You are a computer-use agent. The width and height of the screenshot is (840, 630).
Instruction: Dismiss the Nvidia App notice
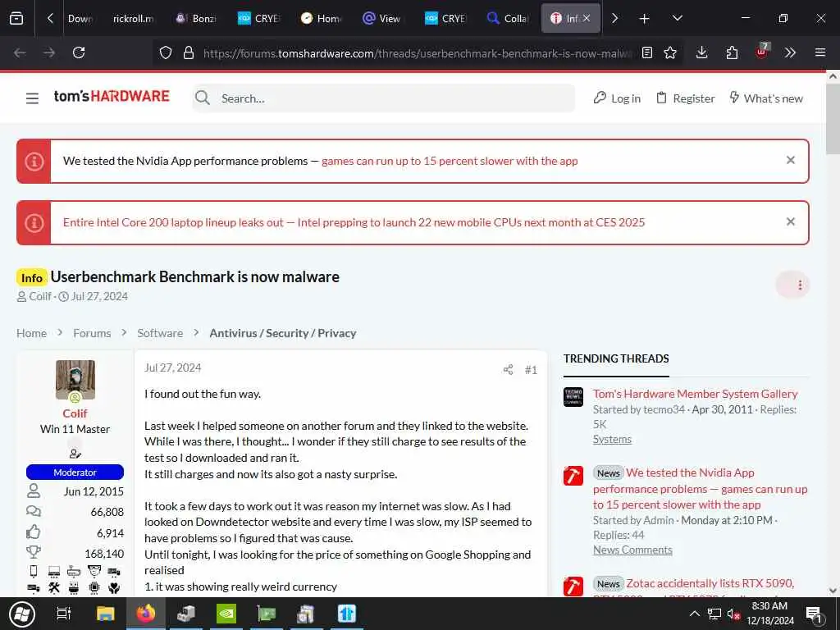click(790, 160)
